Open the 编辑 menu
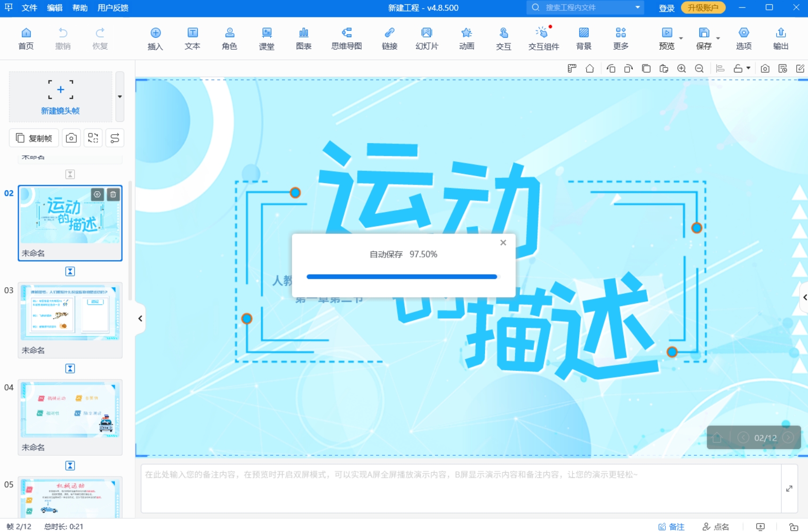The image size is (808, 532). (55, 8)
